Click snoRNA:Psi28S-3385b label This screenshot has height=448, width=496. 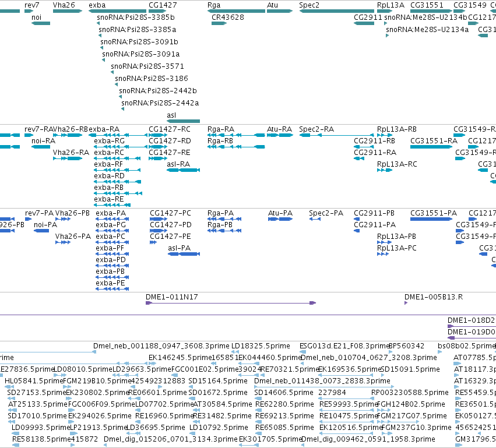tap(136, 17)
